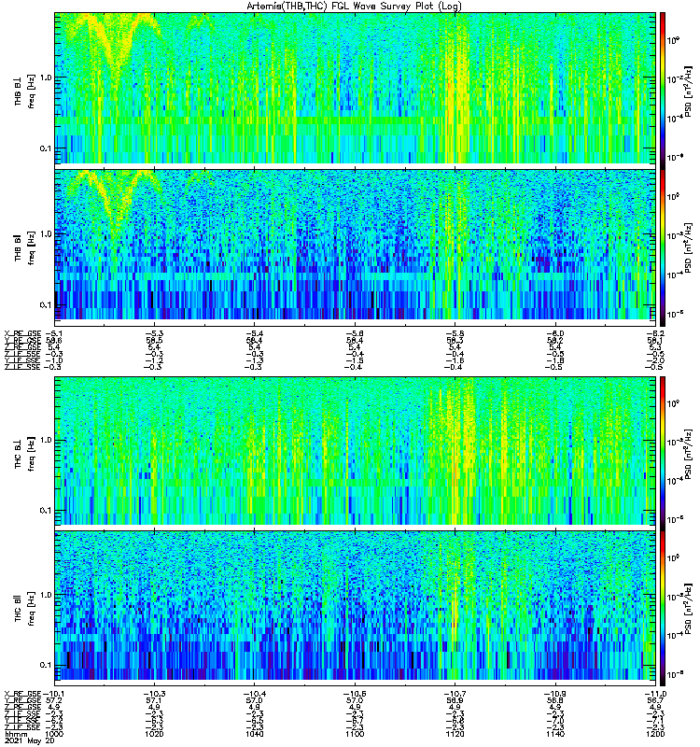Click the 'THC B⊥ freq [Hz]' axis label
This screenshot has height=747, width=700.
click(25, 454)
